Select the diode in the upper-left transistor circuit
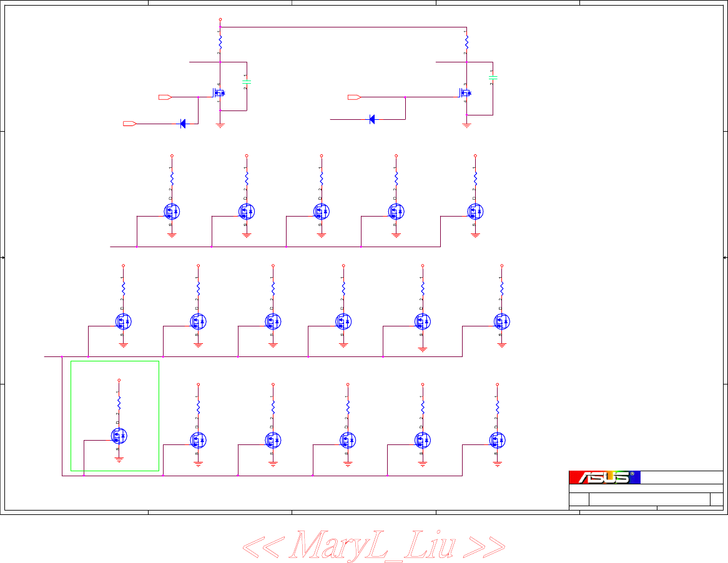 (x=182, y=124)
